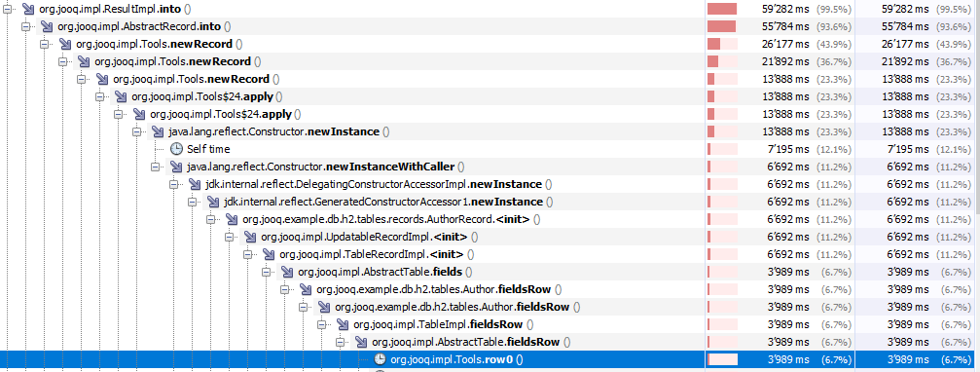Click the time bar in the Self time row

pos(722,149)
